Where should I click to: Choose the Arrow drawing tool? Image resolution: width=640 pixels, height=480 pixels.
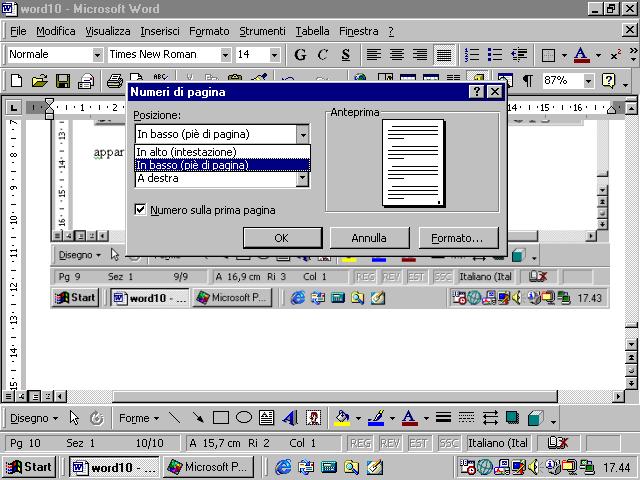click(198, 418)
